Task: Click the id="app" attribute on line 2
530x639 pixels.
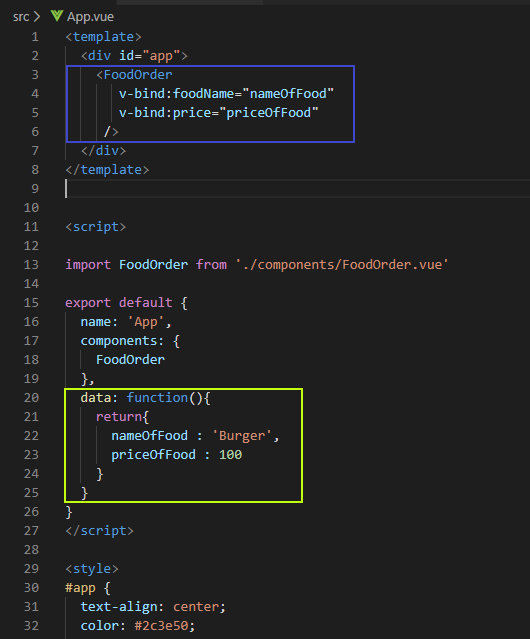Action: [x=149, y=55]
